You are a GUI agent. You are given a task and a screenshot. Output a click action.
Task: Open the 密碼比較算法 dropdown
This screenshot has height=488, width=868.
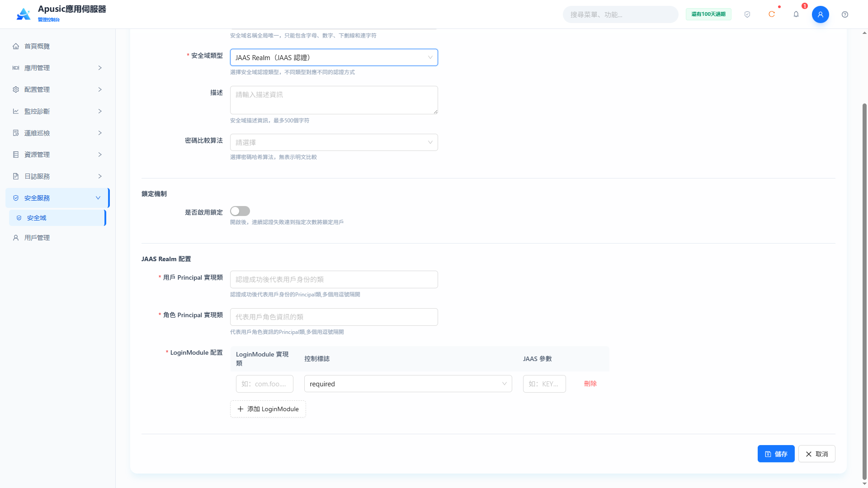[x=334, y=142]
